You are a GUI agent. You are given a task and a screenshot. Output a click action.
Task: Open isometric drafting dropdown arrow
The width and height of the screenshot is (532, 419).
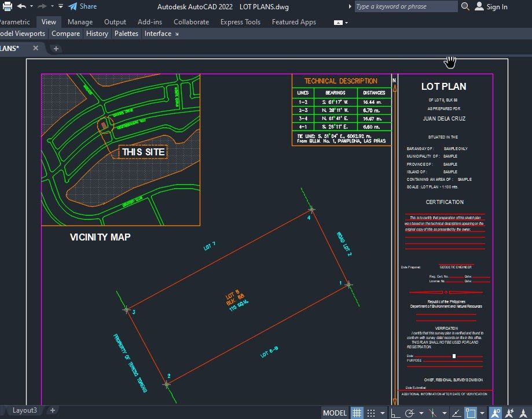pyautogui.click(x=444, y=413)
